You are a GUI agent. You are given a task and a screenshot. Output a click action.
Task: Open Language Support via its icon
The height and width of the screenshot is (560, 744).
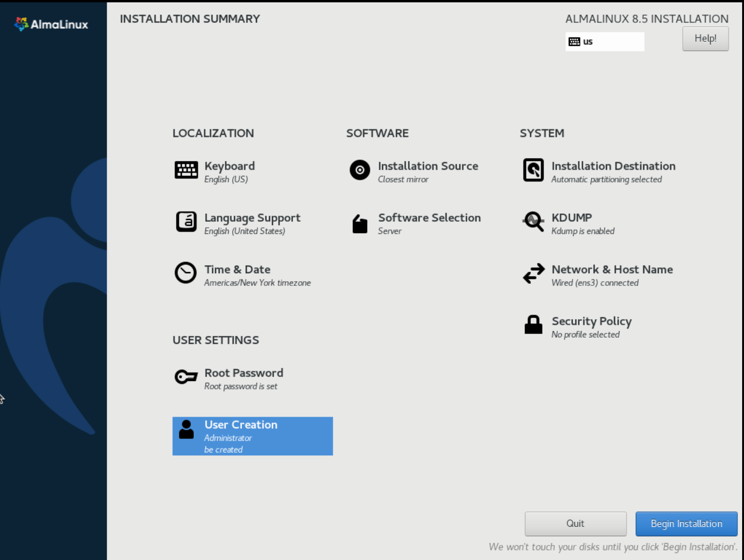tap(186, 222)
